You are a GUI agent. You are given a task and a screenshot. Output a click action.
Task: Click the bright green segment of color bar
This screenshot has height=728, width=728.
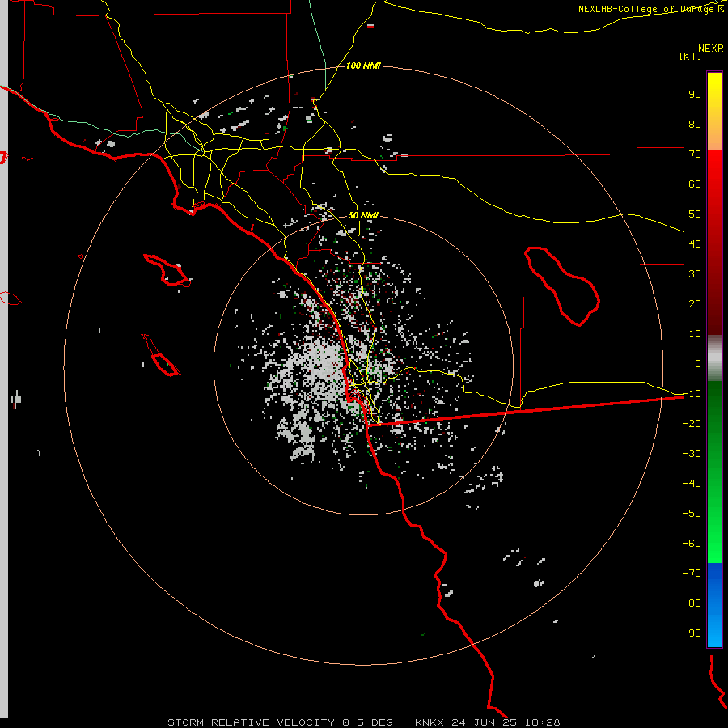click(714, 472)
